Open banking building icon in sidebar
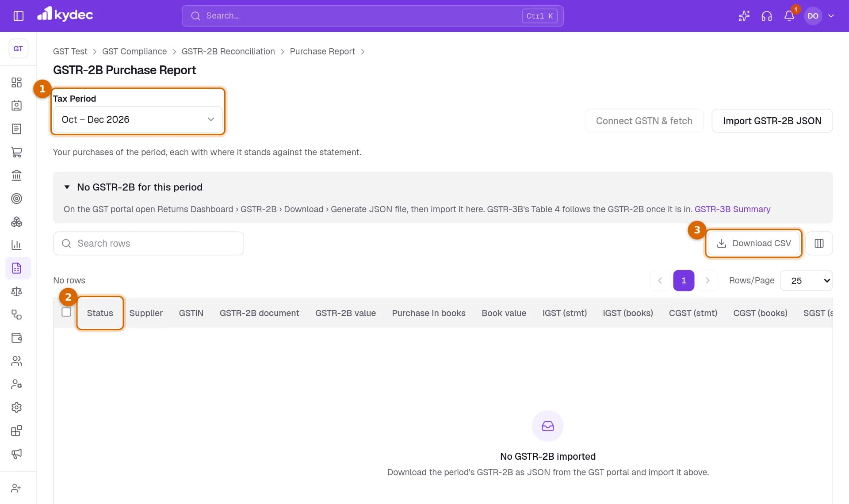This screenshot has height=504, width=849. [x=16, y=176]
